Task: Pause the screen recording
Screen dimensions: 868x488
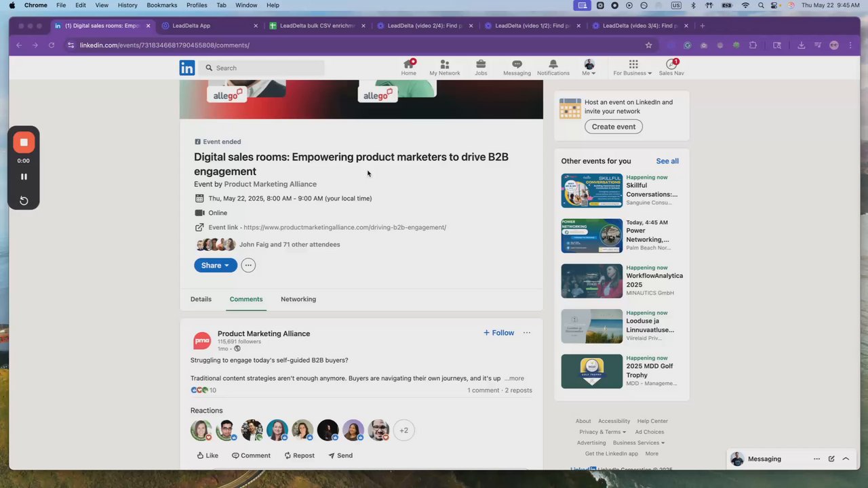Action: click(24, 176)
